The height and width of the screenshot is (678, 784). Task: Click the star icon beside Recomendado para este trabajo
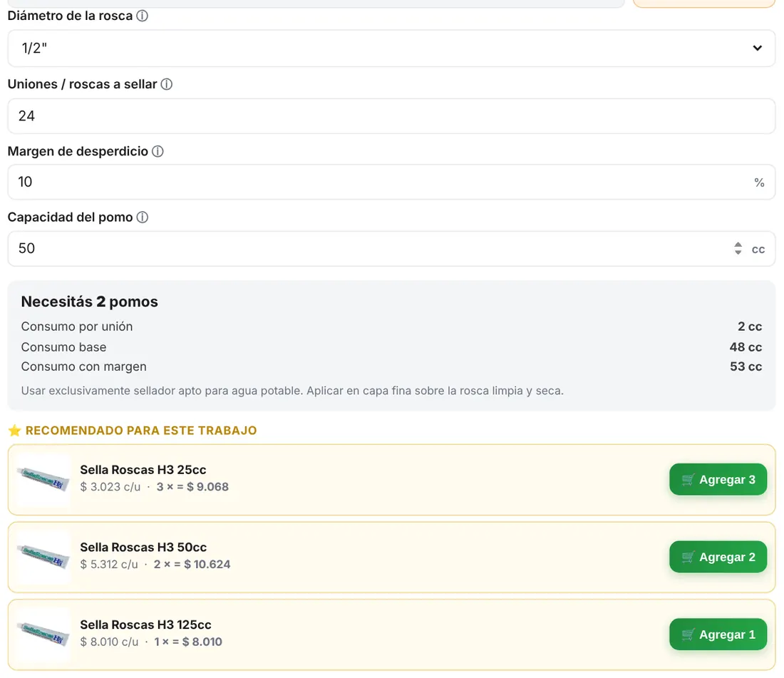14,431
